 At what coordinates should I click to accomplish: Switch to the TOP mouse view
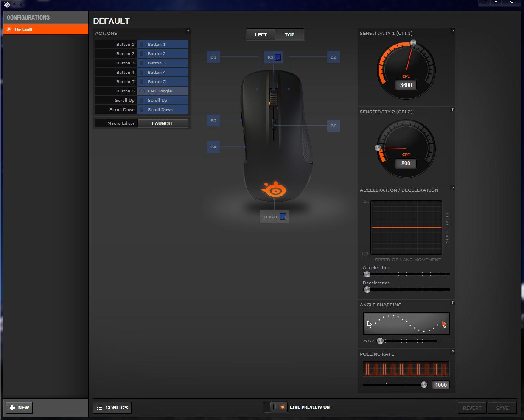289,35
